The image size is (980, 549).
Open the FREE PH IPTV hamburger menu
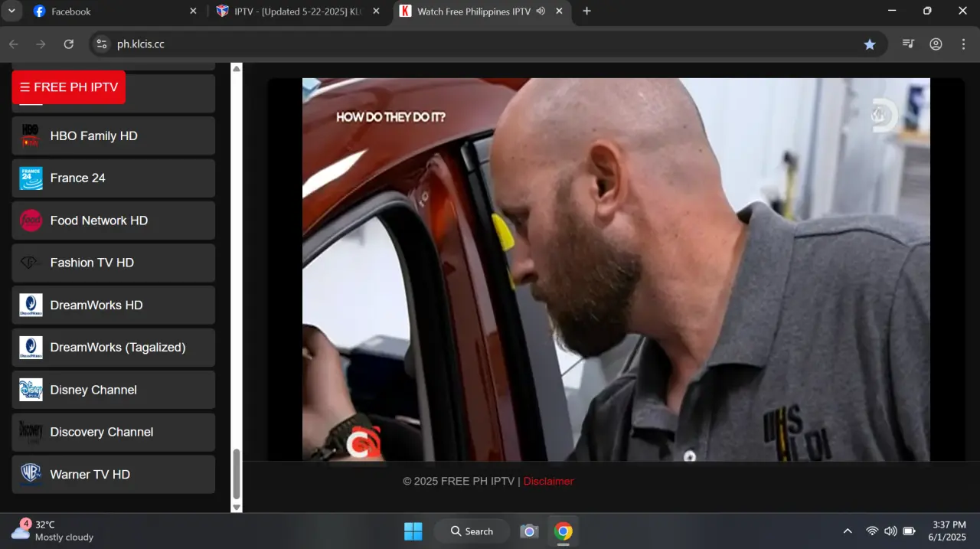click(x=68, y=87)
